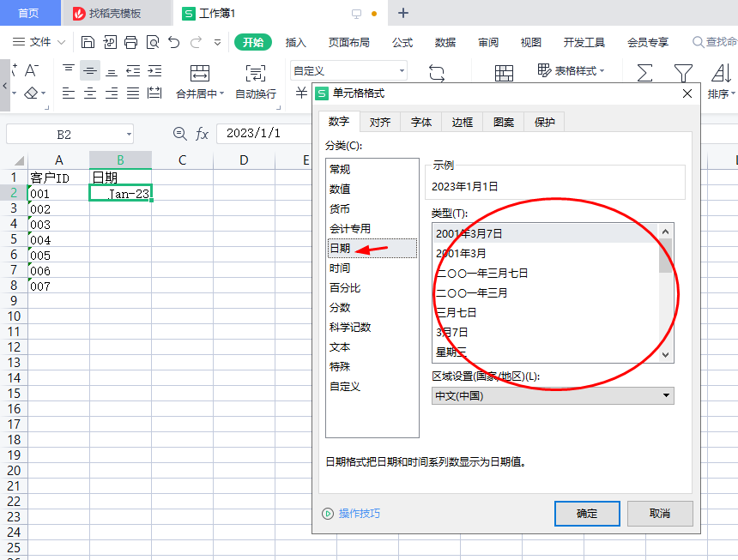
Task: Click the fx insert function icon
Action: pos(202,134)
